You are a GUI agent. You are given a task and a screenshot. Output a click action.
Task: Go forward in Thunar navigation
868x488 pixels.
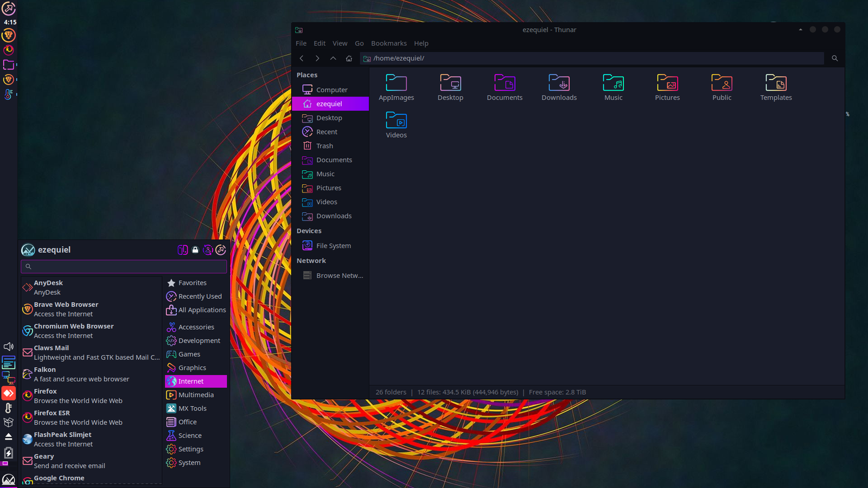[317, 58]
